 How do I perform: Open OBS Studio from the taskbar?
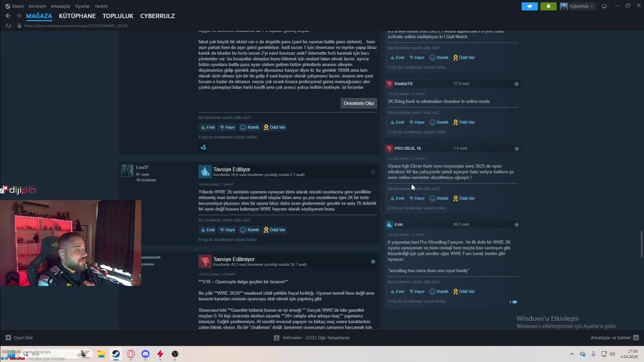coord(175,354)
